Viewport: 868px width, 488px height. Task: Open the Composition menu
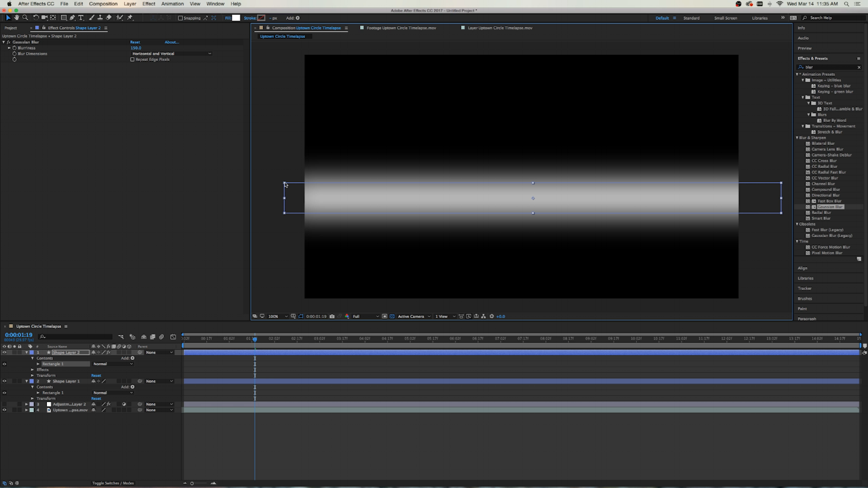[103, 3]
